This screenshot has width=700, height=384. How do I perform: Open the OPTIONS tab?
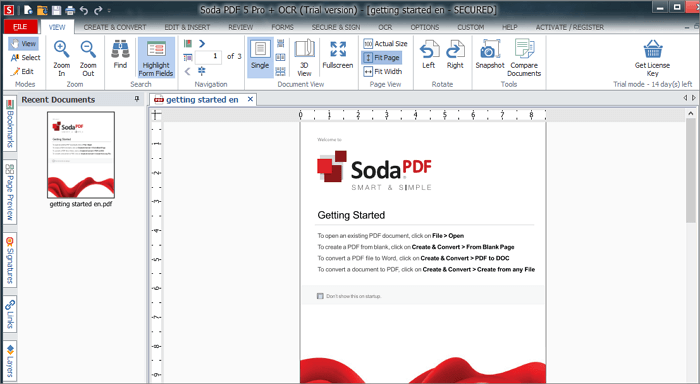[425, 27]
